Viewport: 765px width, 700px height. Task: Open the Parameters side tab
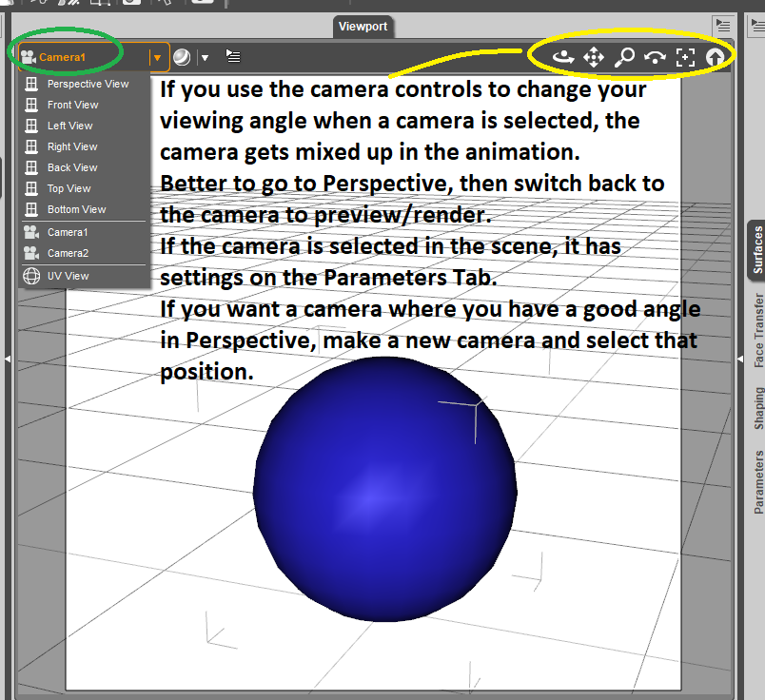(758, 482)
